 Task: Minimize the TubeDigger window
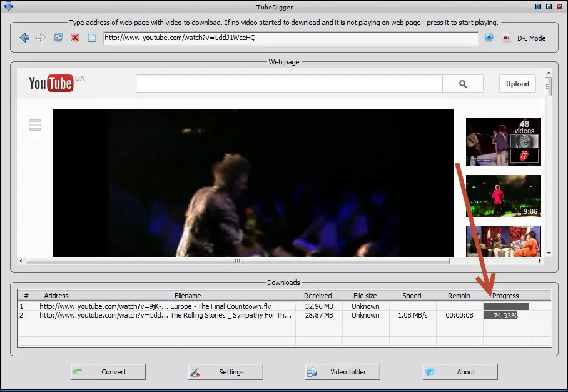539,6
